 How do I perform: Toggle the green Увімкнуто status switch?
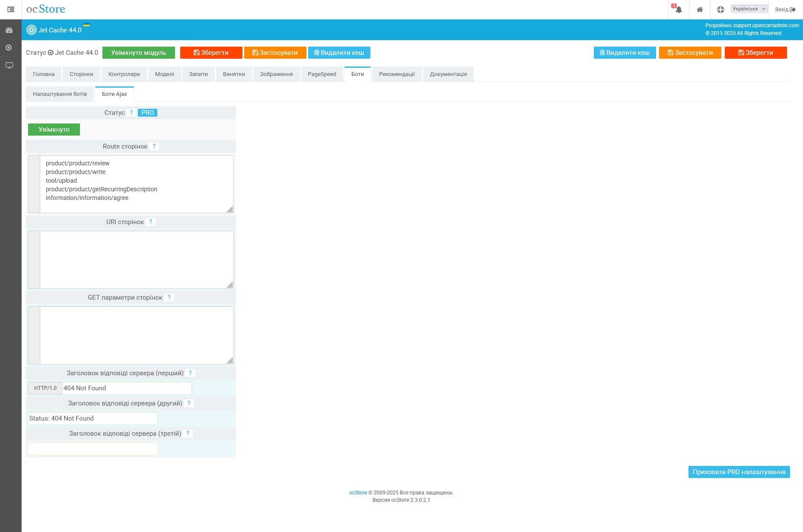coord(54,130)
